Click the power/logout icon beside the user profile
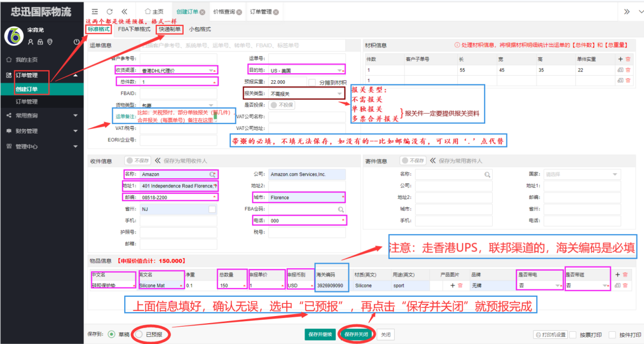This screenshot has width=644, height=344. pos(77,42)
